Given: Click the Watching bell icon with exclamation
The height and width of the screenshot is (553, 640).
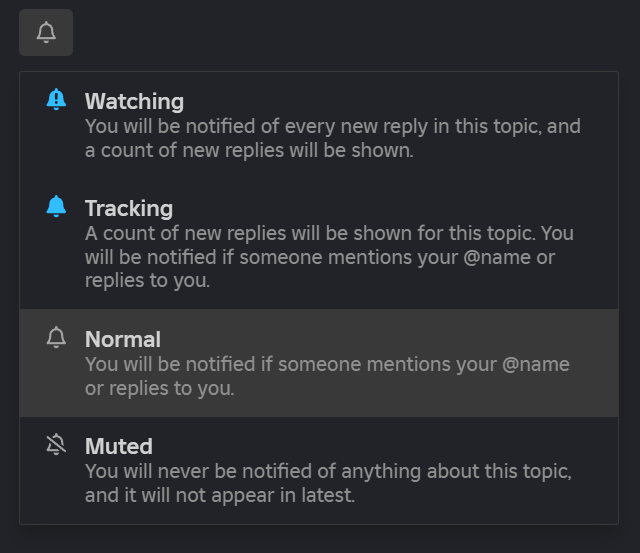Looking at the screenshot, I should (56, 99).
